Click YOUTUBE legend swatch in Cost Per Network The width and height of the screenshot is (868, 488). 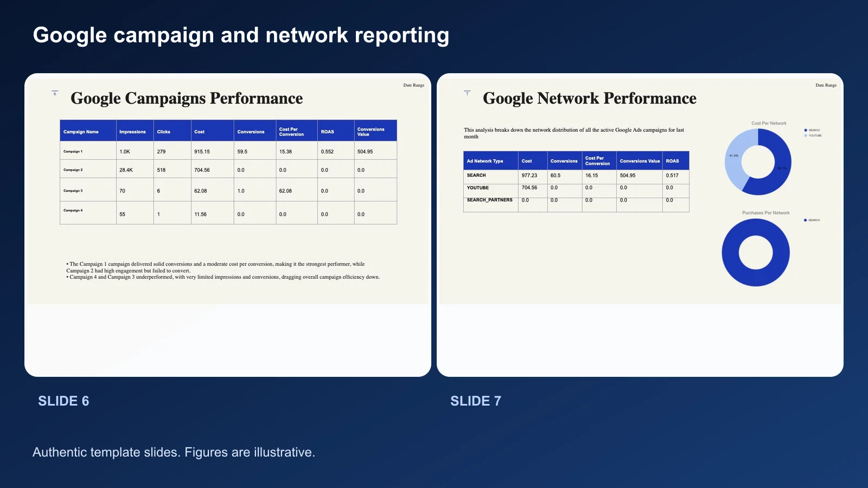tap(806, 136)
